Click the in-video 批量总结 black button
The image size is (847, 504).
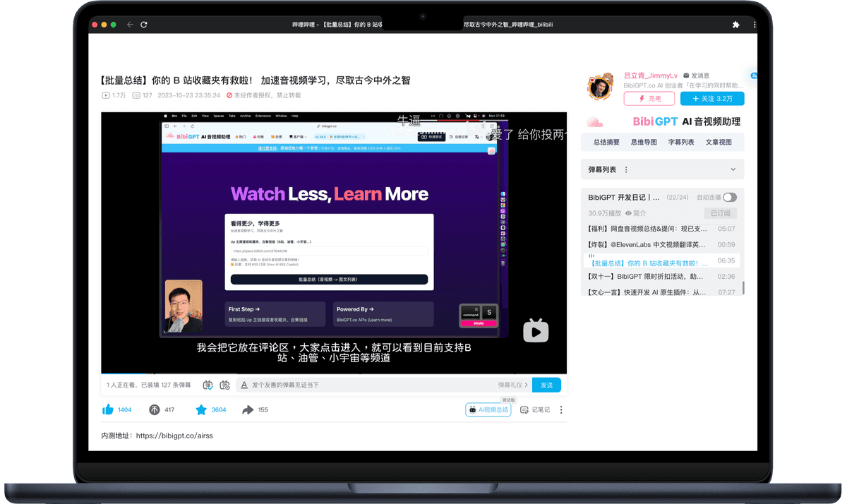click(x=329, y=280)
